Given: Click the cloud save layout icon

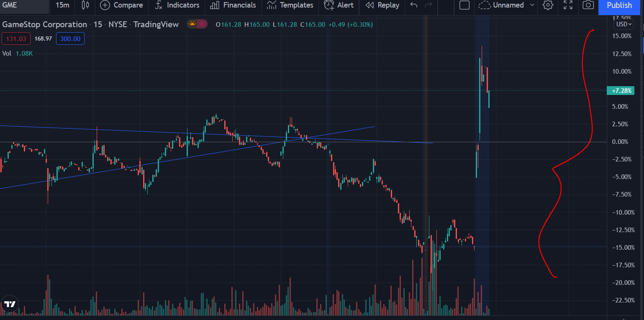Looking at the screenshot, I should coord(485,5).
